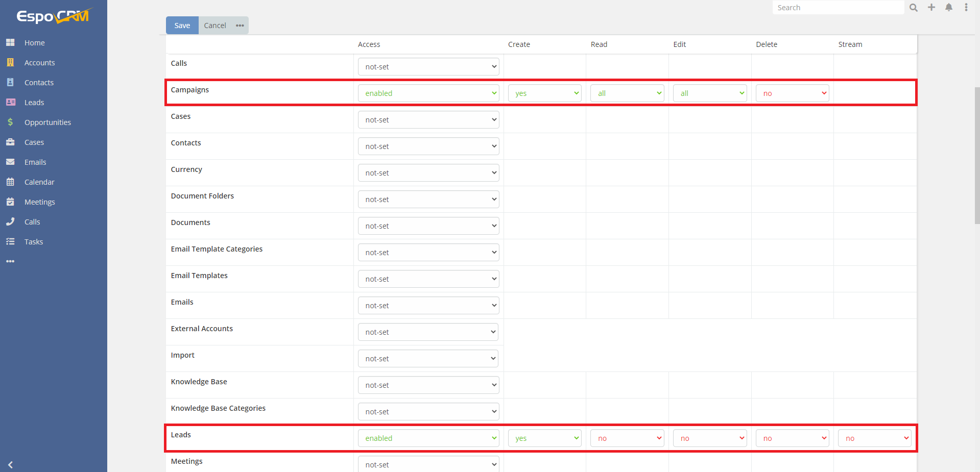Click the Cancel button
980x472 pixels.
[214, 25]
